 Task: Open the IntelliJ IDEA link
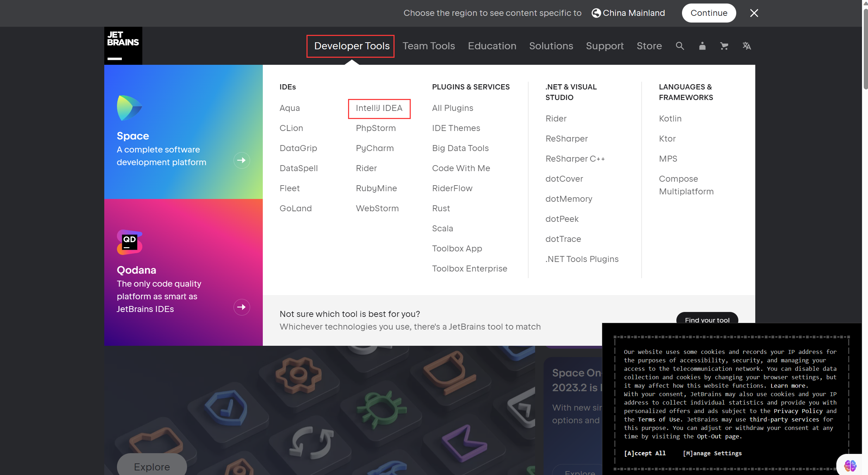[x=379, y=108]
